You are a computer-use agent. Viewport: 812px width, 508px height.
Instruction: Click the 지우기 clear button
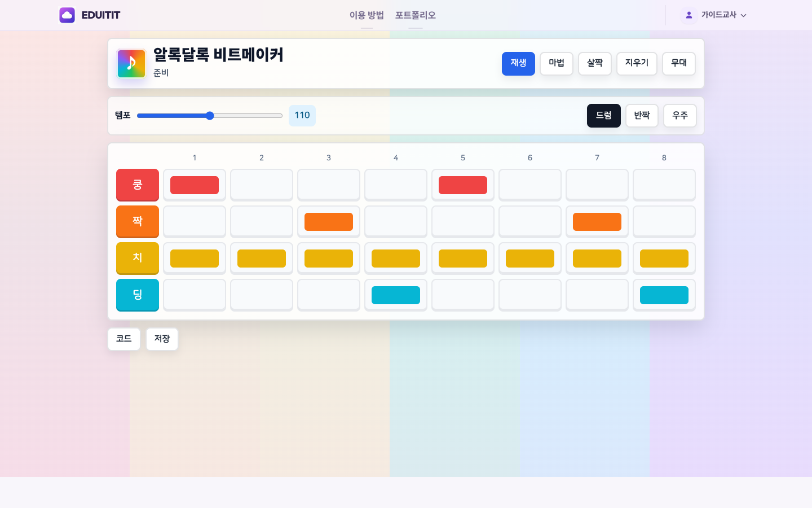(637, 64)
